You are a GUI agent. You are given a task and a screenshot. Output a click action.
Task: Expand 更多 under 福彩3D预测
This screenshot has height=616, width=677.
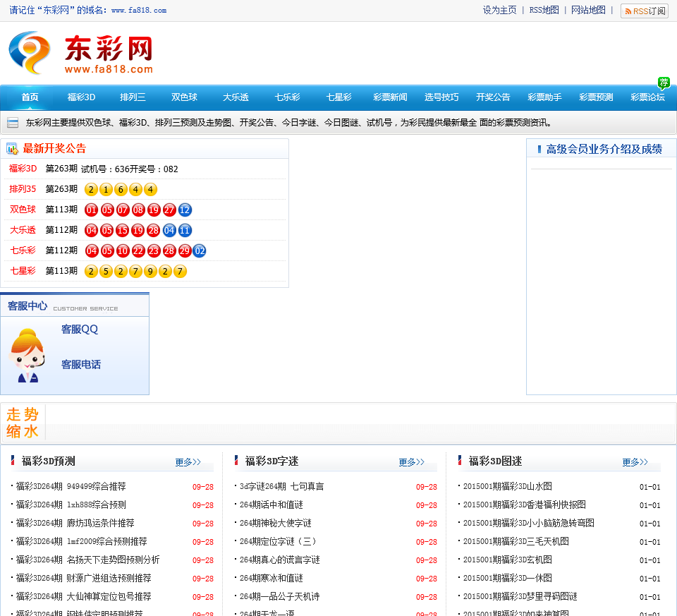(x=188, y=462)
